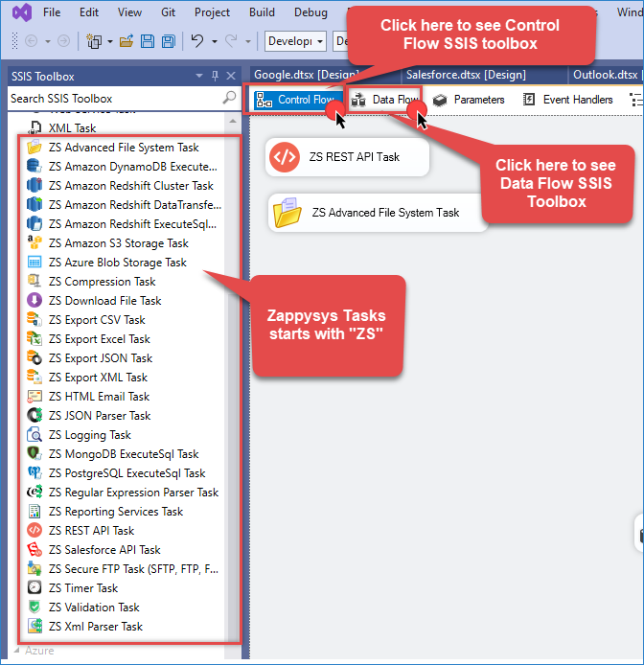This screenshot has width=644, height=665.
Task: Click ZS Logging Task icon
Action: point(34,434)
